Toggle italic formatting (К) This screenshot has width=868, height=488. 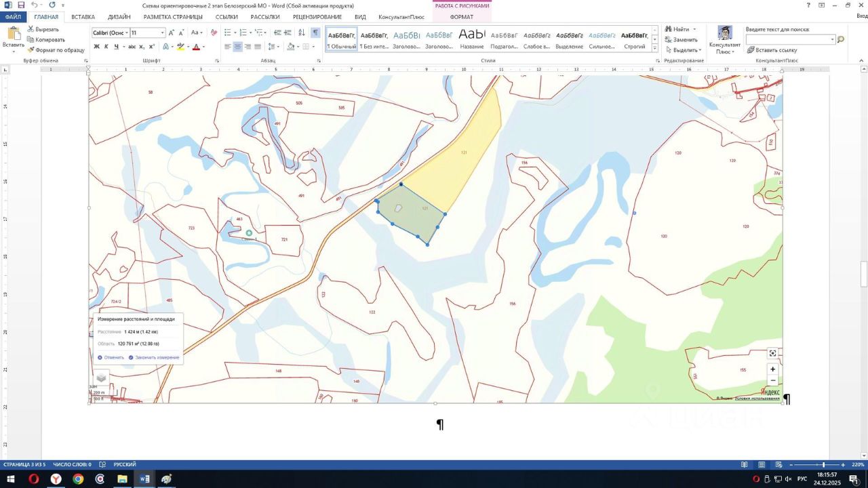coord(106,47)
